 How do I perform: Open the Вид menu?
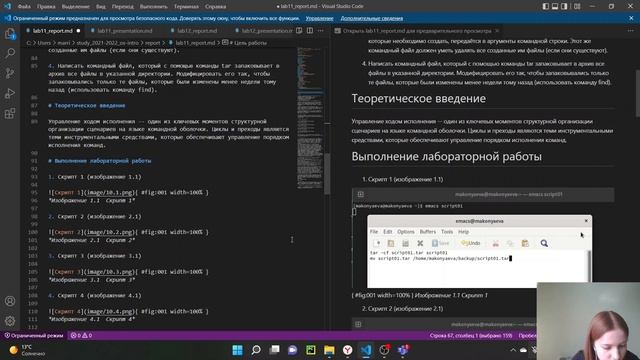[100, 7]
